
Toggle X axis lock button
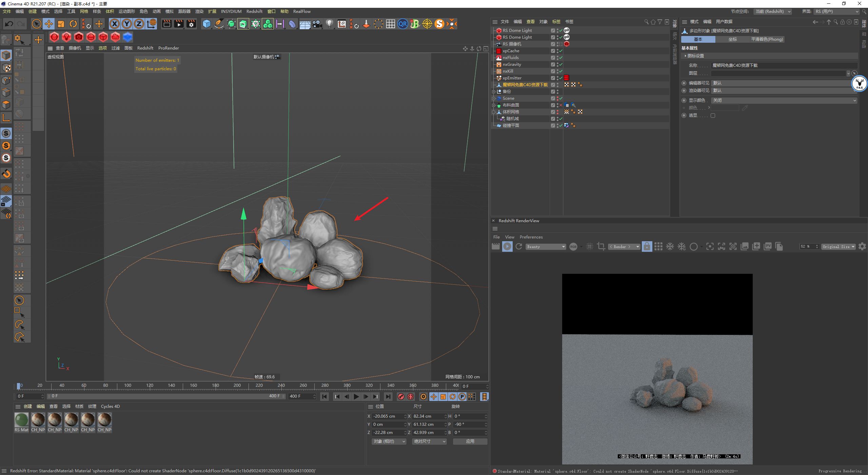[115, 24]
